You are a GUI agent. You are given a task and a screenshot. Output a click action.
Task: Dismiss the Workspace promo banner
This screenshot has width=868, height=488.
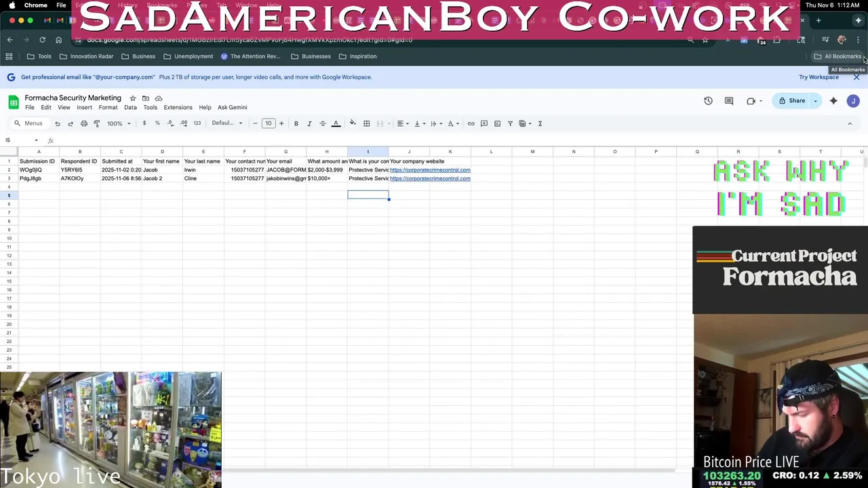(x=856, y=77)
